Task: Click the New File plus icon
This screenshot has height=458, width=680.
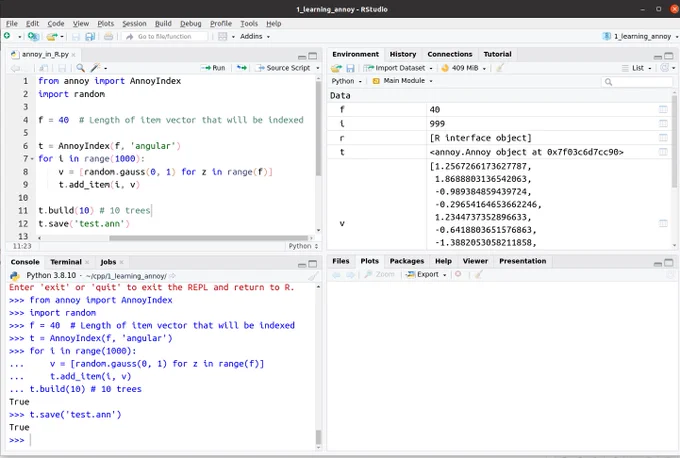Action: click(x=7, y=36)
